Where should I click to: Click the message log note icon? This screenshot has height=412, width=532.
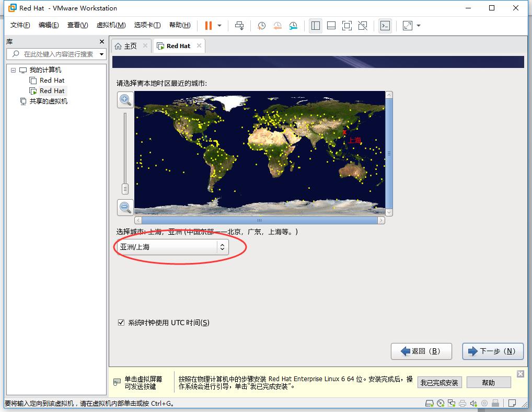pyautogui.click(x=512, y=403)
